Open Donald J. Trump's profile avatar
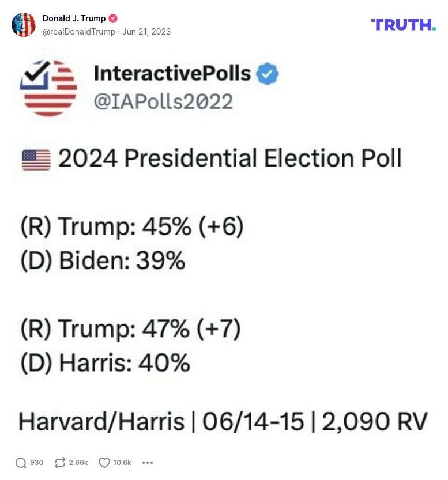Viewport: 448px width, 480px height. tap(24, 25)
